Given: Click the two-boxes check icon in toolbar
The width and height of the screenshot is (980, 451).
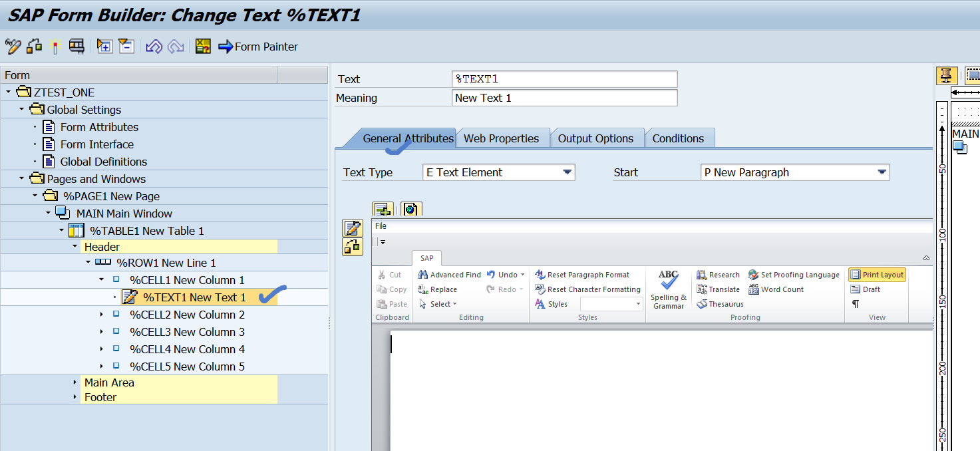Looking at the screenshot, I should 34,47.
